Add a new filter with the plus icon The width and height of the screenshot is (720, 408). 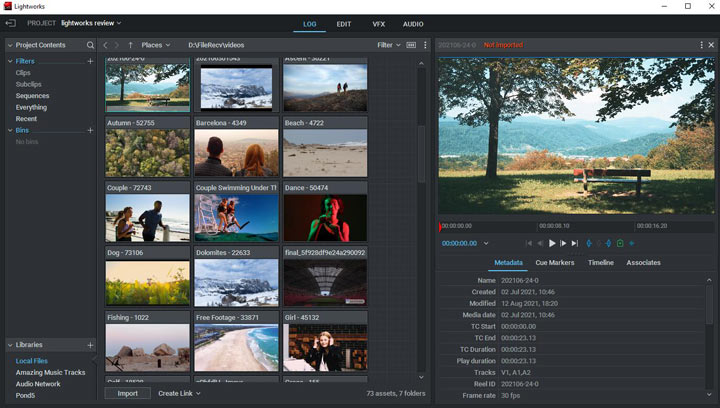pyautogui.click(x=90, y=62)
